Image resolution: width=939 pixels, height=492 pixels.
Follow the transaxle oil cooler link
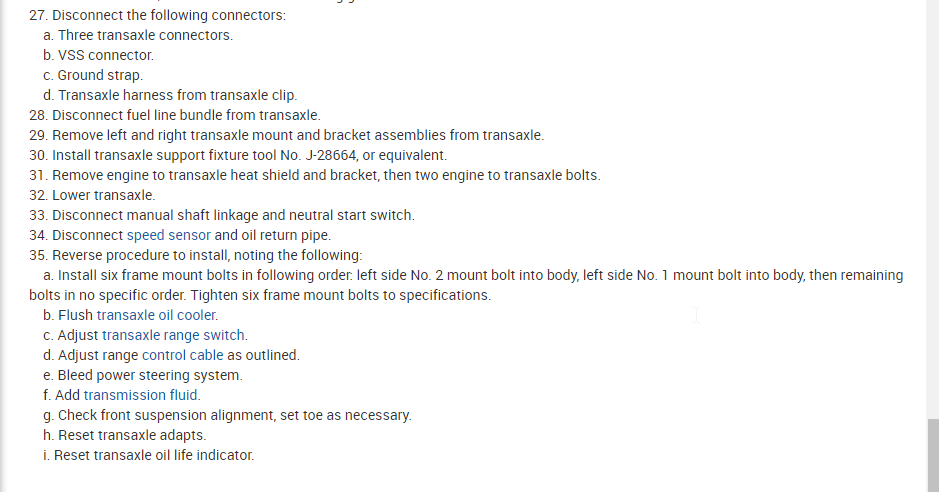coord(156,315)
